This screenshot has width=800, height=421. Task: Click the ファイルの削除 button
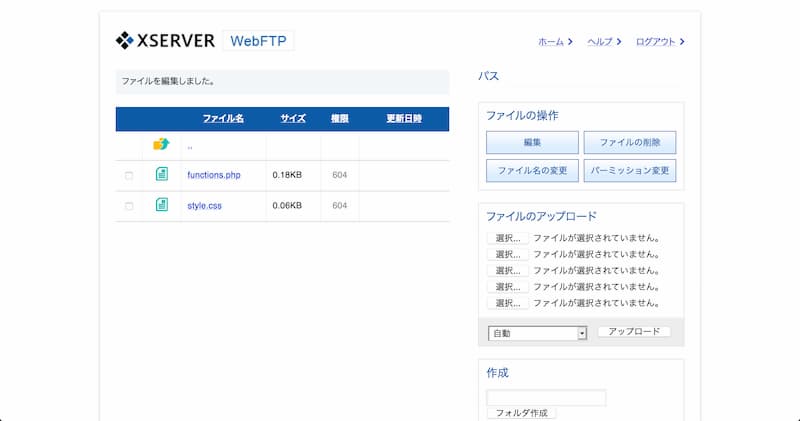[x=630, y=142]
